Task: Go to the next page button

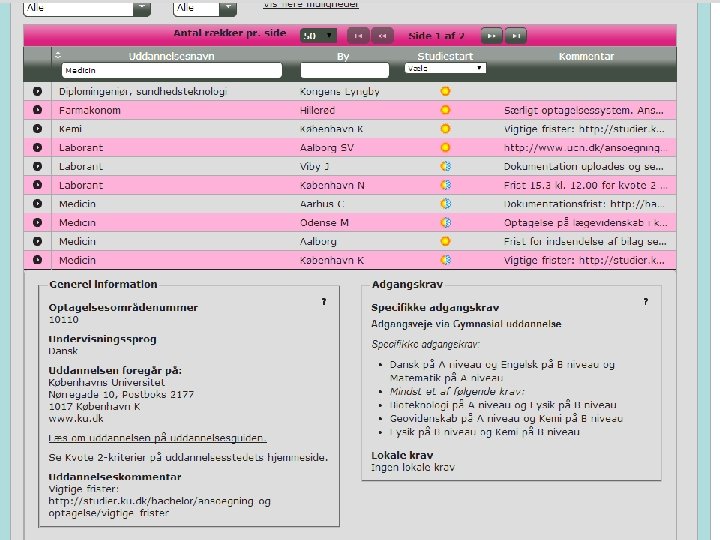Action: (491, 36)
